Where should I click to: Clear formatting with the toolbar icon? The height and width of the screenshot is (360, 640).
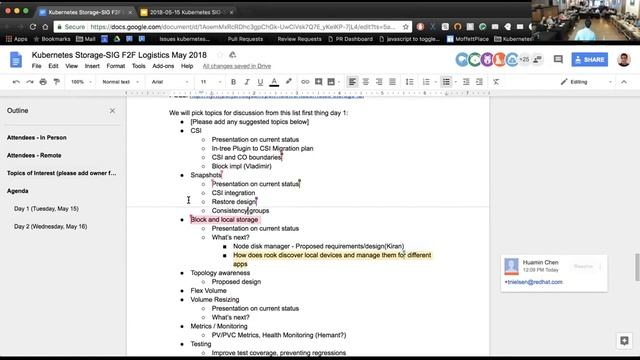coord(496,82)
